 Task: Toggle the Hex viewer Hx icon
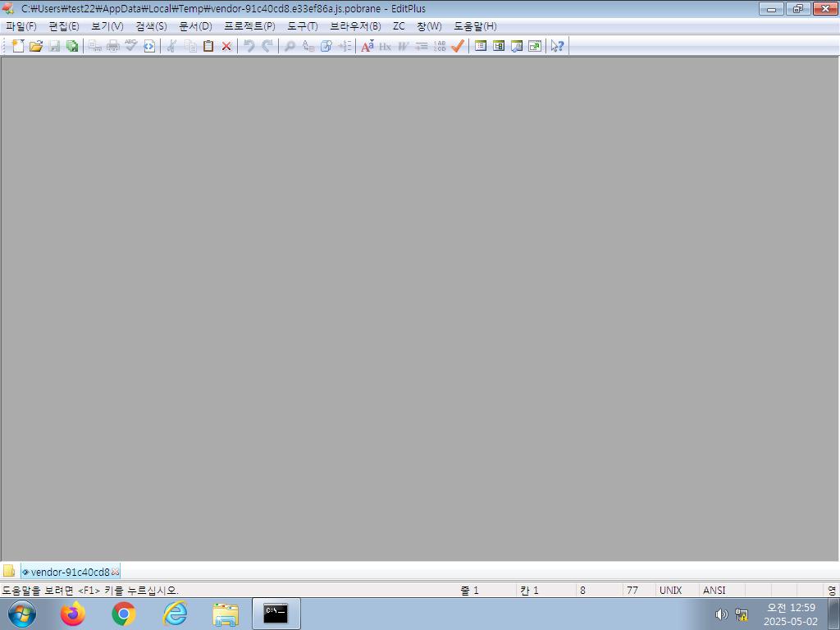click(x=386, y=46)
